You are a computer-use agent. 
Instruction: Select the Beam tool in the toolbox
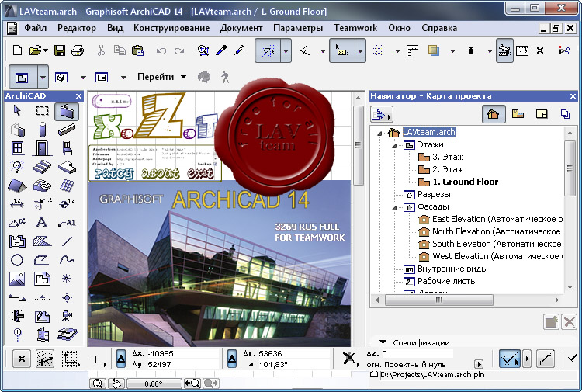point(67,130)
